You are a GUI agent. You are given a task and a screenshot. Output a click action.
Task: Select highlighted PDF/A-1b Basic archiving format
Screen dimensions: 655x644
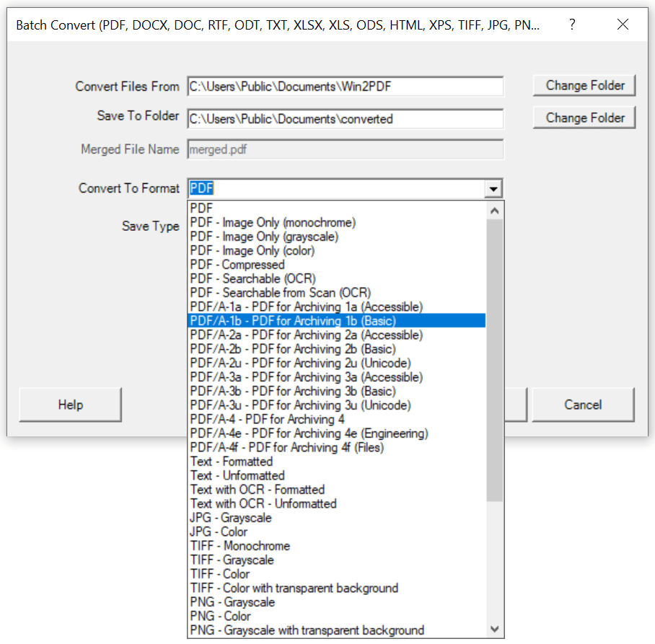(x=337, y=321)
